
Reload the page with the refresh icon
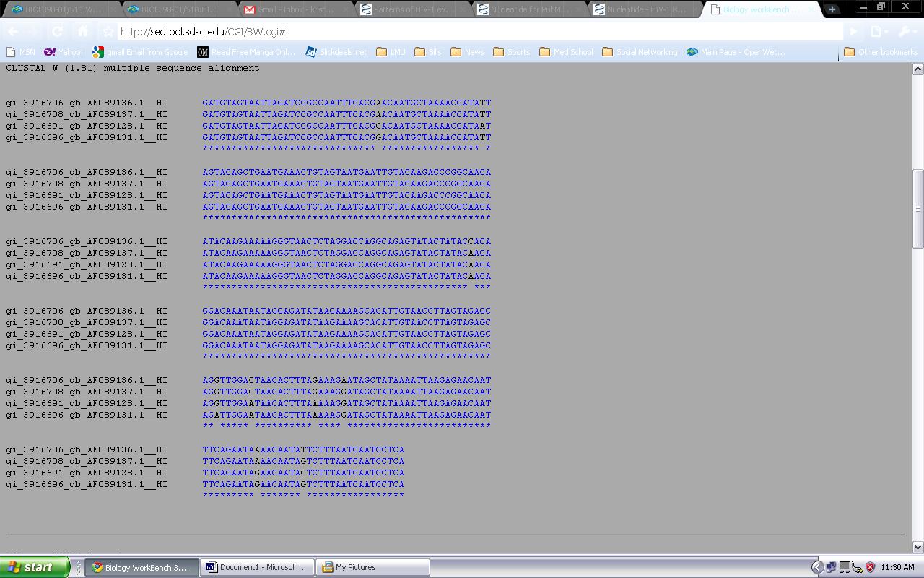[58, 32]
